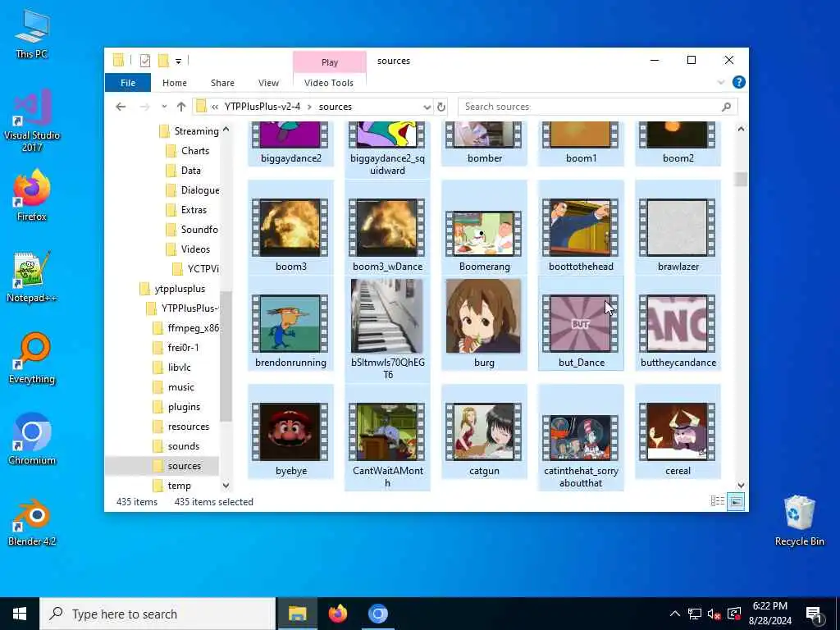The image size is (840, 630).
Task: Select but_Dance video file
Action: pyautogui.click(x=581, y=323)
